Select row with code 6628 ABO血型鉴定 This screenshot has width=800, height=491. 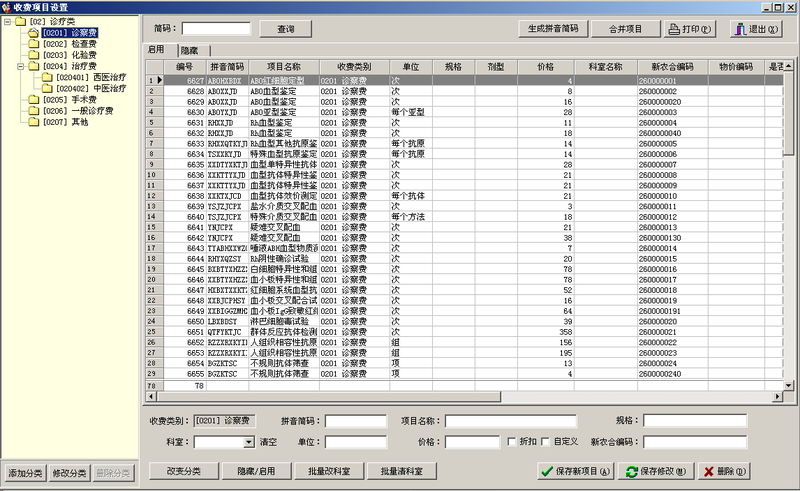coord(464,91)
